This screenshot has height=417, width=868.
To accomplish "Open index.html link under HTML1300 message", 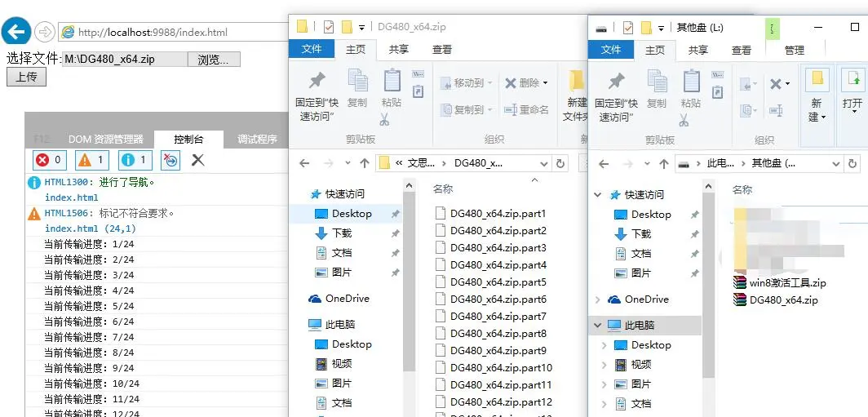I will [72, 197].
